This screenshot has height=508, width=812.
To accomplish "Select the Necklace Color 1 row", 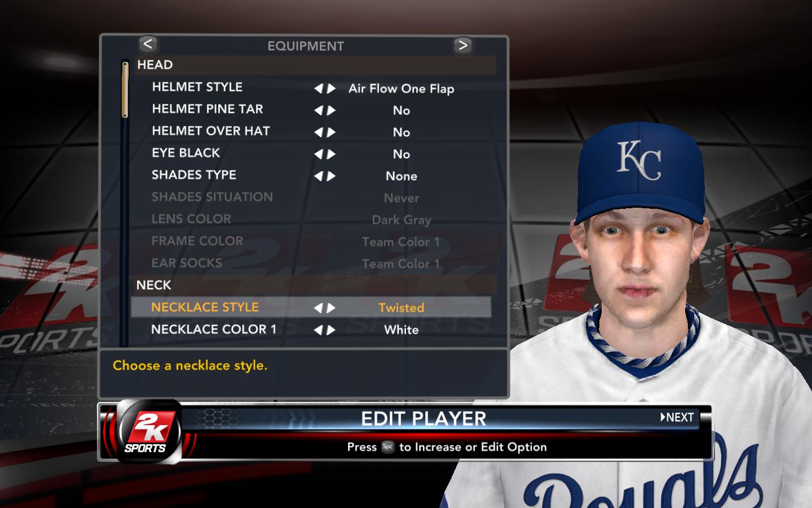I will (x=311, y=330).
